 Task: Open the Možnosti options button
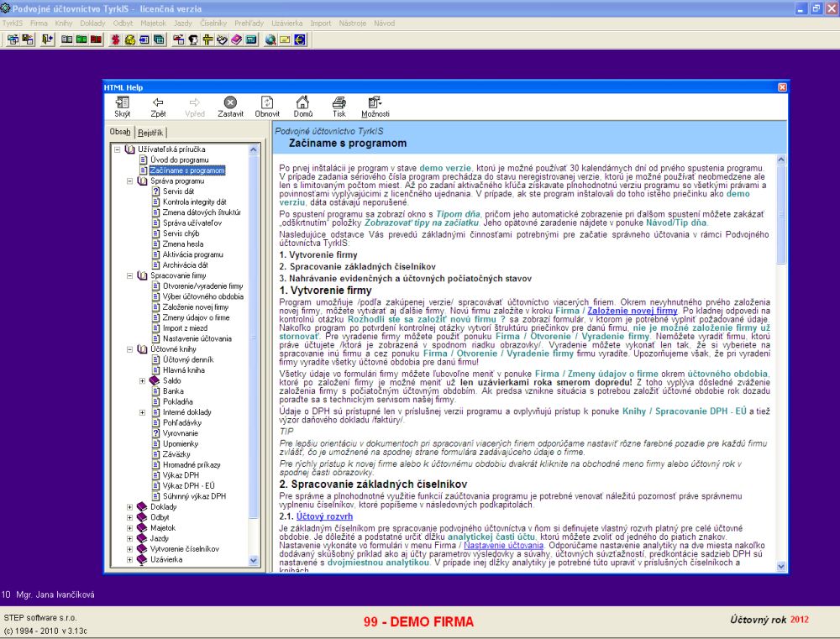pos(375,107)
